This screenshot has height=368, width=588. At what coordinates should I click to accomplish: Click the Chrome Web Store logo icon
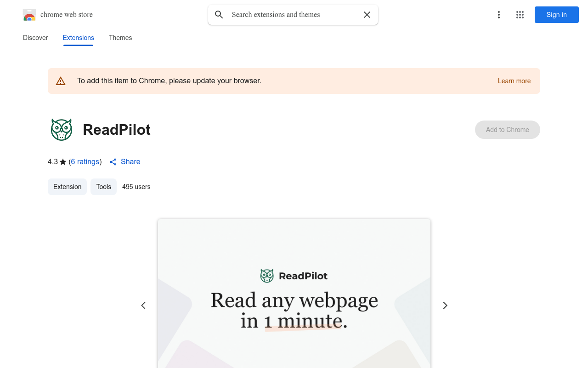click(x=29, y=15)
